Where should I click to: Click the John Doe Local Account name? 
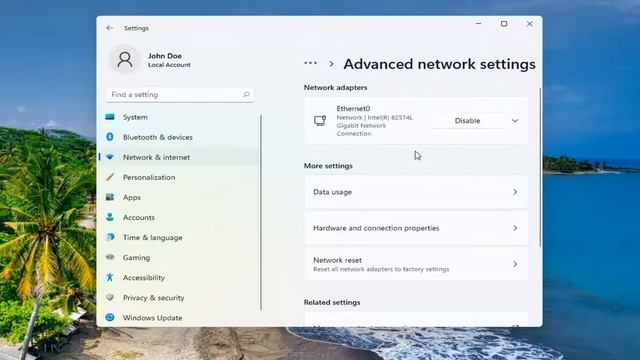pos(169,60)
